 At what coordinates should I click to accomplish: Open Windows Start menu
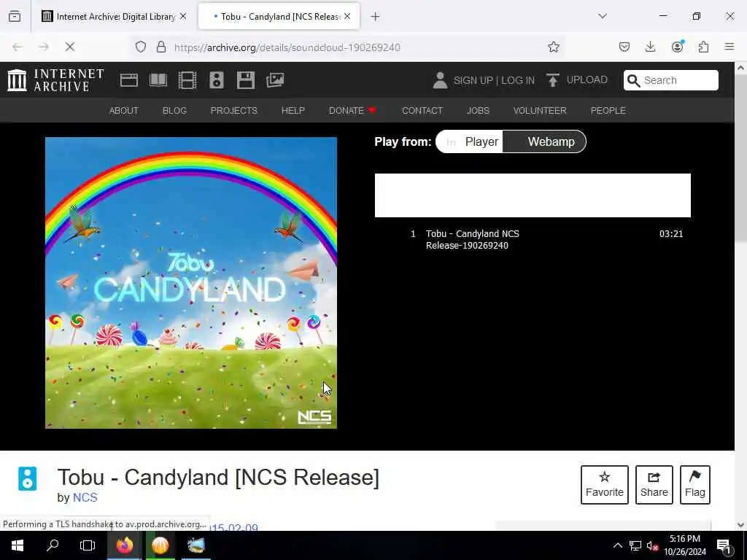18,545
